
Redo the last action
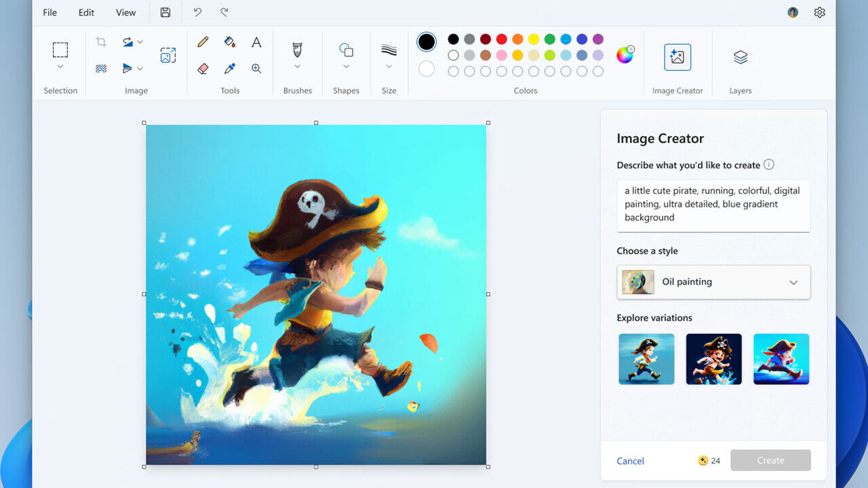[224, 12]
